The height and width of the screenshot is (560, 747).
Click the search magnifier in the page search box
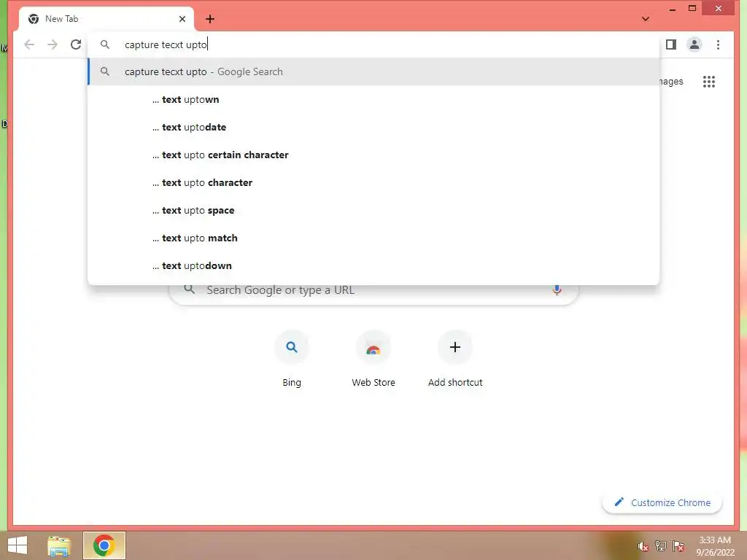[x=190, y=289]
